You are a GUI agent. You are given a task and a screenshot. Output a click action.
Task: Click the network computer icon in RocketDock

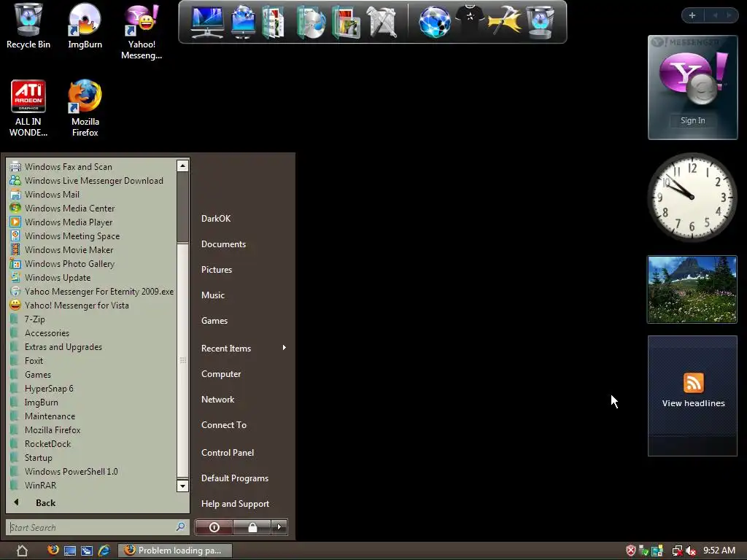click(x=243, y=22)
